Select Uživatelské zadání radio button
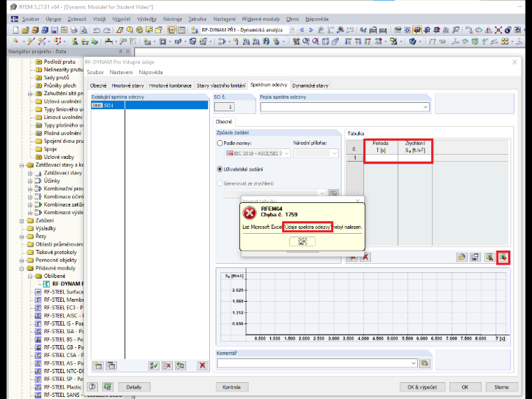Screen dimensions: 532x399 pyautogui.click(x=220, y=169)
